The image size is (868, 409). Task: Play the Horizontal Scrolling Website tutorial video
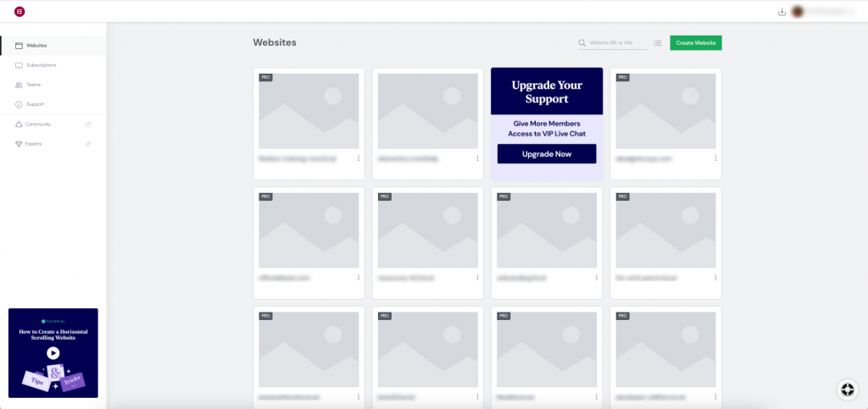pyautogui.click(x=53, y=353)
